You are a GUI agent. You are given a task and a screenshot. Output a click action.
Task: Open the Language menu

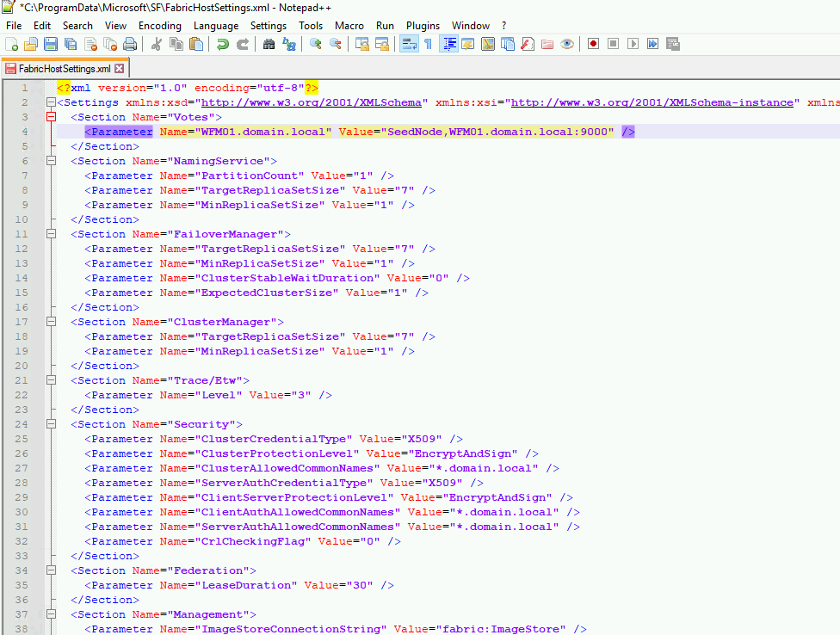pos(216,26)
